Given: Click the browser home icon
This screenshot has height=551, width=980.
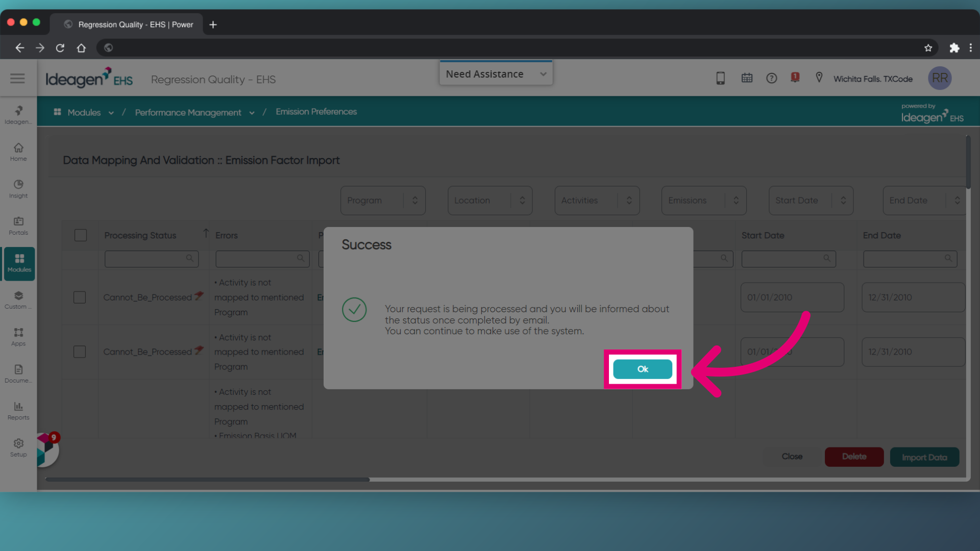Looking at the screenshot, I should (x=81, y=47).
